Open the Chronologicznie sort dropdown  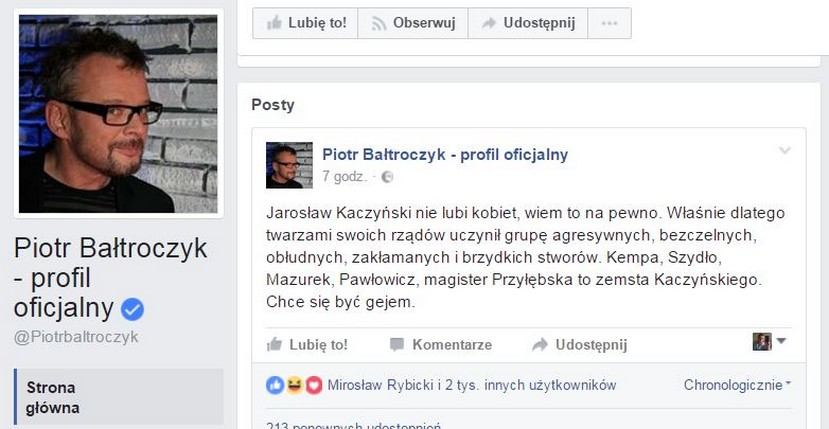pyautogui.click(x=737, y=385)
